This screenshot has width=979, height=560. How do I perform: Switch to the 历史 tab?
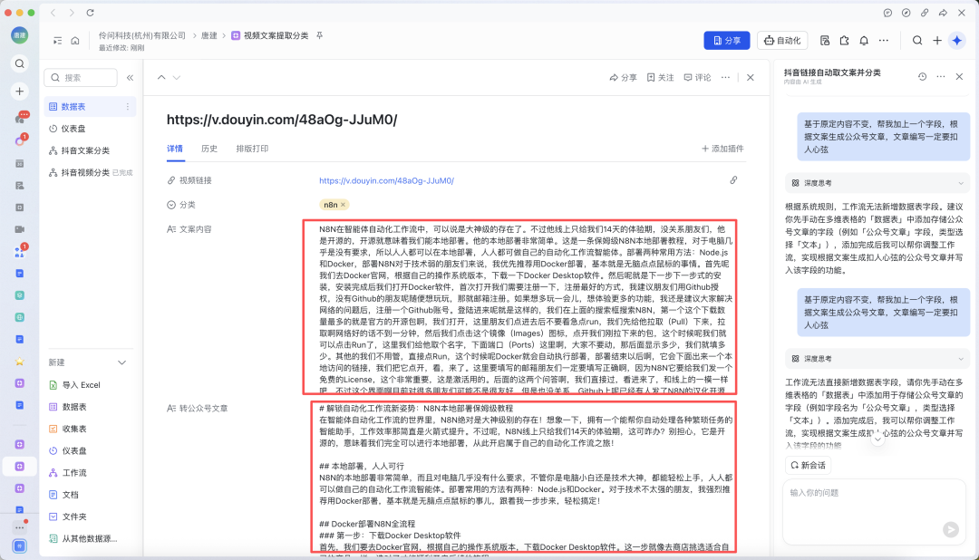pyautogui.click(x=209, y=149)
